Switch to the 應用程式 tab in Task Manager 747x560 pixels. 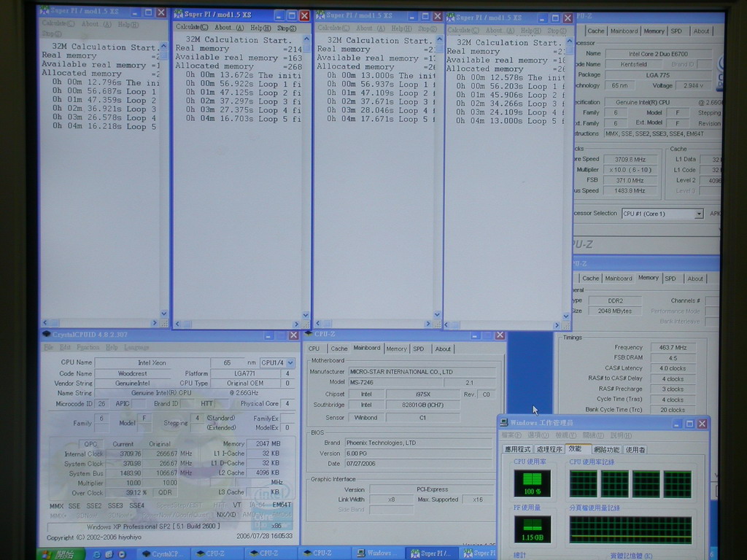[518, 449]
